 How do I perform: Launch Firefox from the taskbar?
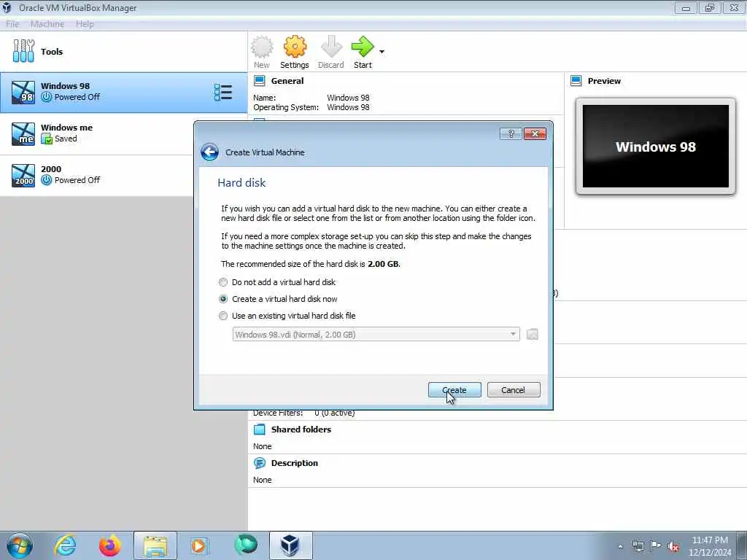pos(110,545)
